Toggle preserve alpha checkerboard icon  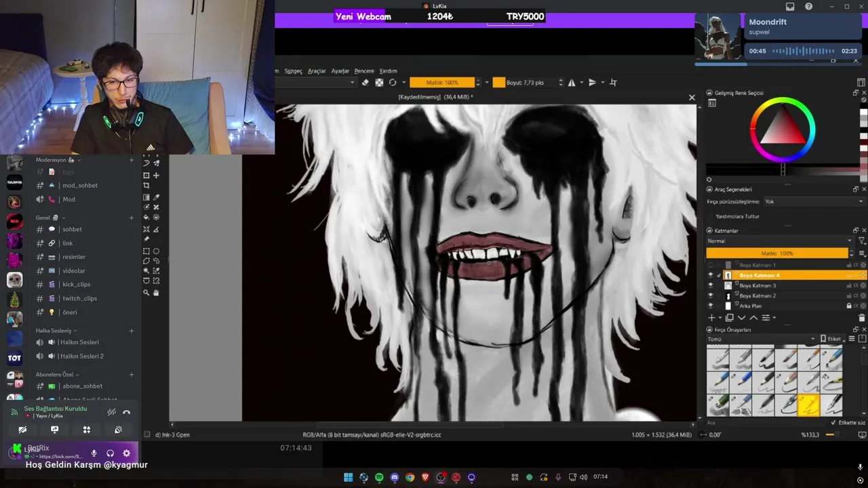click(x=379, y=83)
